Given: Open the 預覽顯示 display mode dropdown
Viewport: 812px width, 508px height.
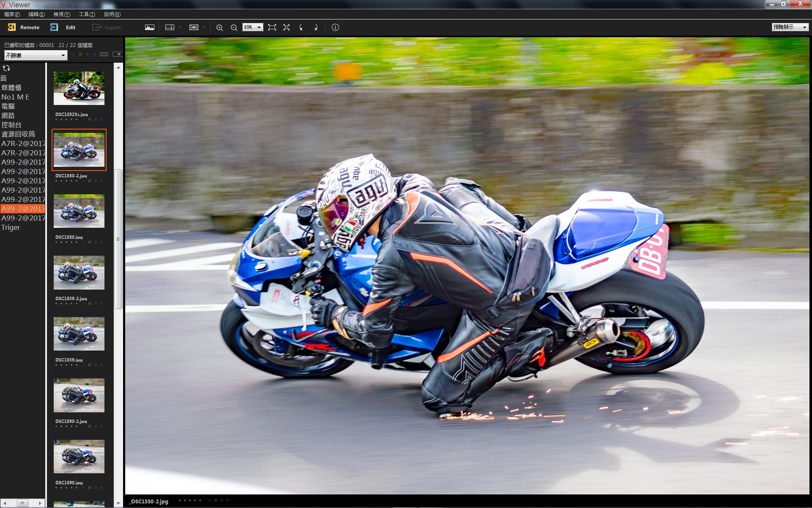Looking at the screenshot, I should [790, 27].
